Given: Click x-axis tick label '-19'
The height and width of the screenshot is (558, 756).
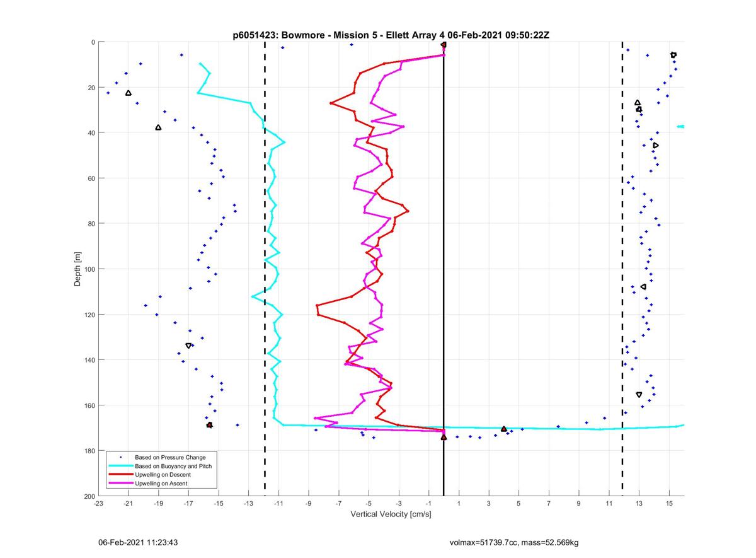Looking at the screenshot, I should click(x=158, y=503).
